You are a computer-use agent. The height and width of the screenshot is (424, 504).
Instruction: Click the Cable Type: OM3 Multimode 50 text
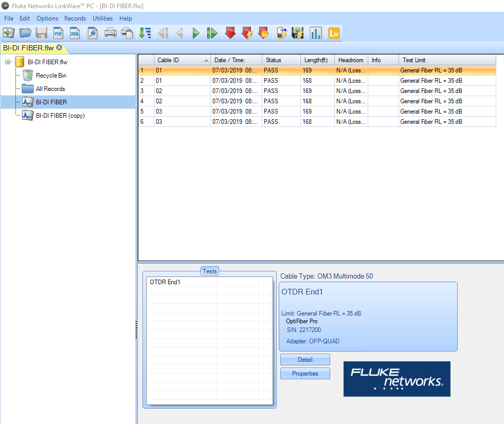point(327,276)
